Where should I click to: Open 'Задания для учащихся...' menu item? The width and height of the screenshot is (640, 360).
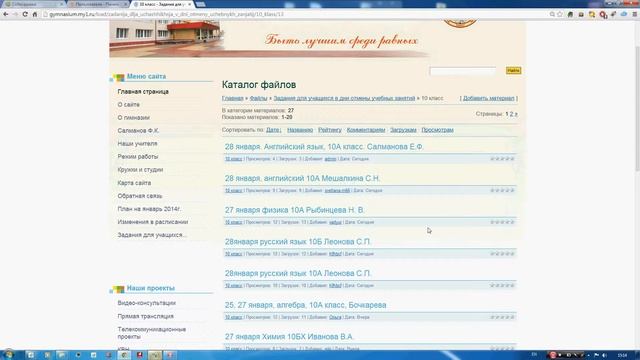tap(152, 236)
